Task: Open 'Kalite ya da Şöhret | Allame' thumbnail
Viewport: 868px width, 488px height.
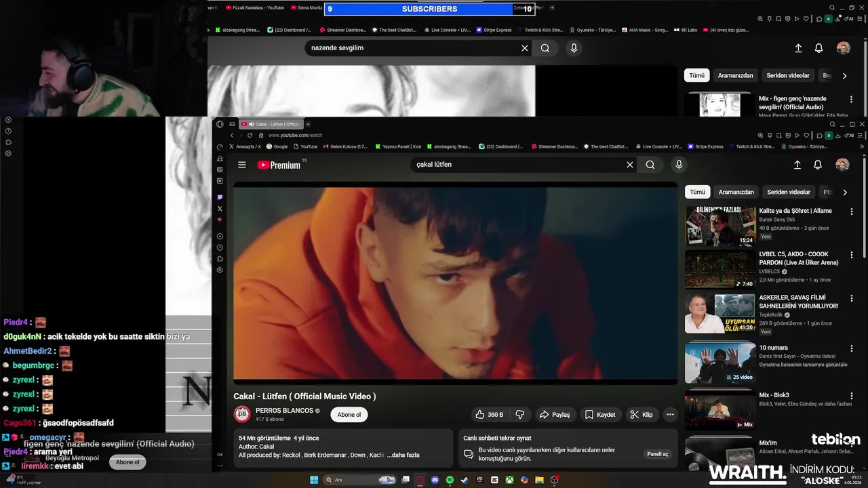Action: click(x=720, y=226)
